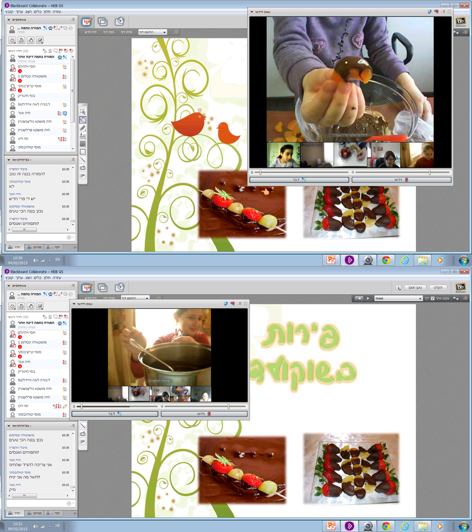Open the first menu bar item in apricot session
Viewport: 472px width, 532px height.
click(9, 12)
